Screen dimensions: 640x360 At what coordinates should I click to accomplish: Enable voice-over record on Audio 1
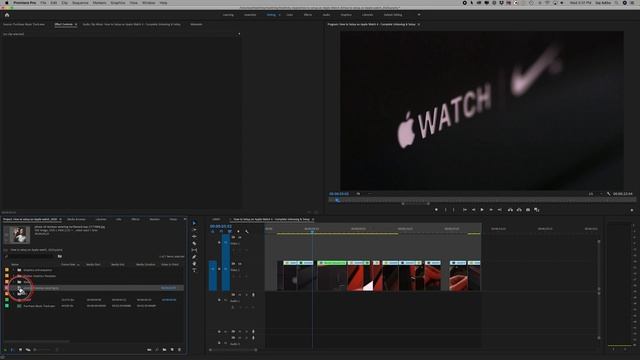[253, 295]
